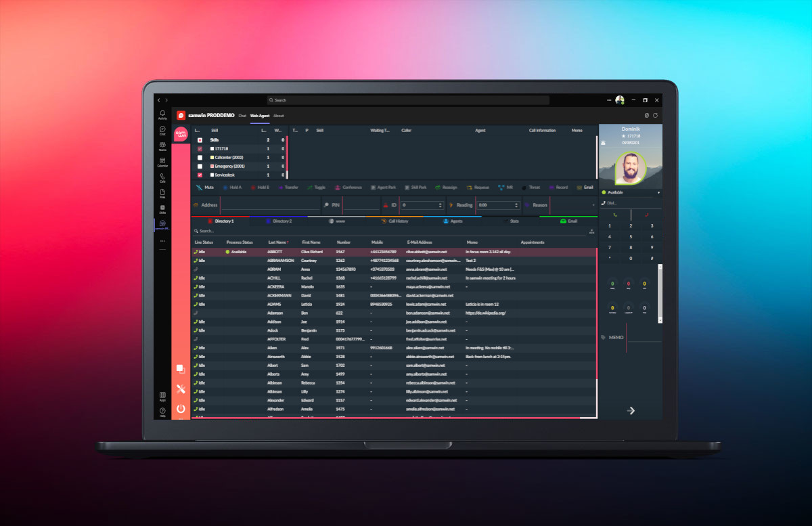Open the tools settings icon in pink sidebar
This screenshot has height=526, width=812.
(181, 389)
